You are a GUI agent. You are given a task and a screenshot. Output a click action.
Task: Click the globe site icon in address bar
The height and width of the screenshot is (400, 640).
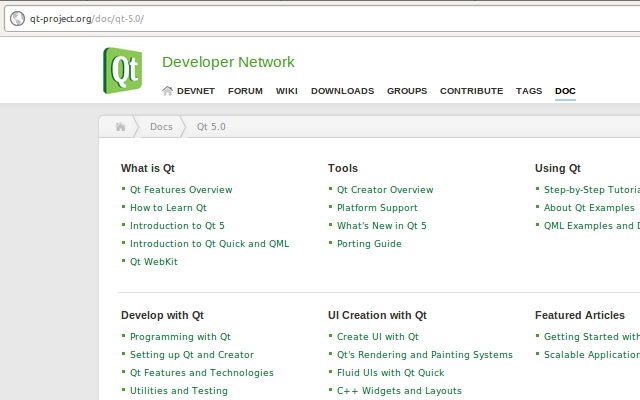click(17, 18)
